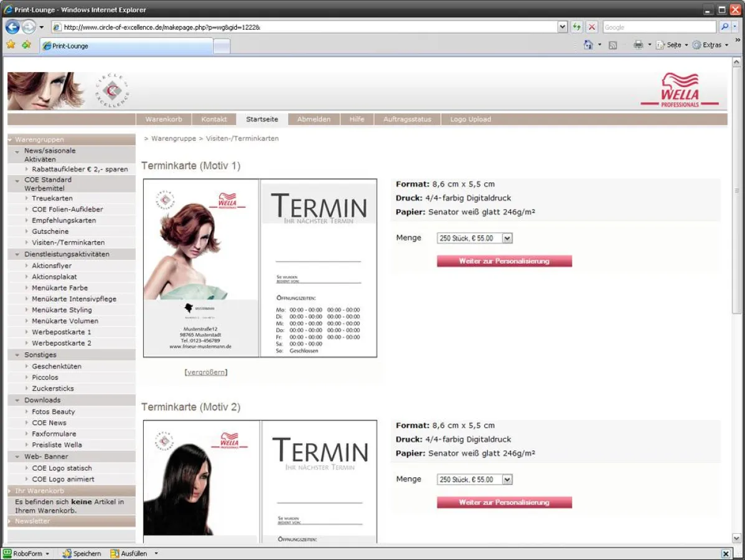Screen dimensions: 745x560
Task: Expand the address bar history dropdown
Action: coord(562,27)
